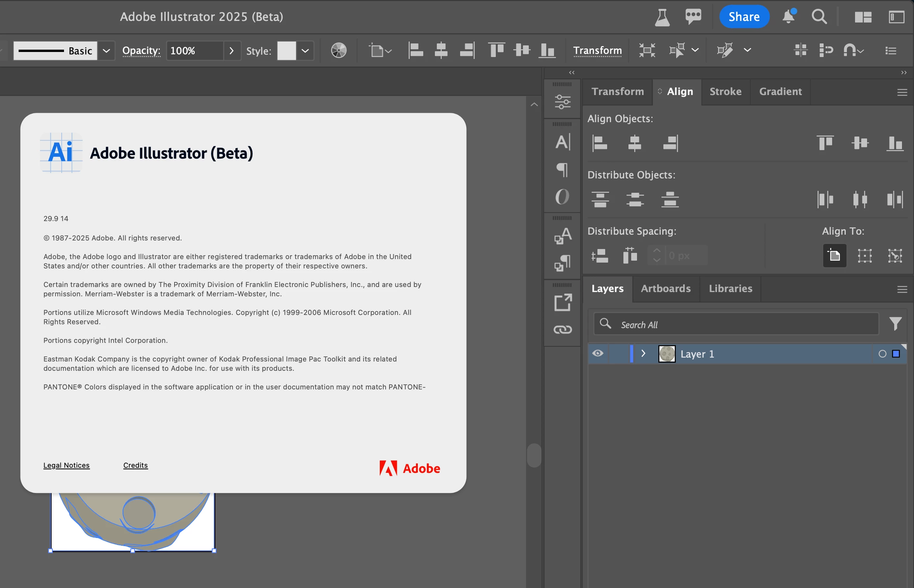Open the Basic brush definition dropdown
The image size is (914, 588).
pos(106,51)
